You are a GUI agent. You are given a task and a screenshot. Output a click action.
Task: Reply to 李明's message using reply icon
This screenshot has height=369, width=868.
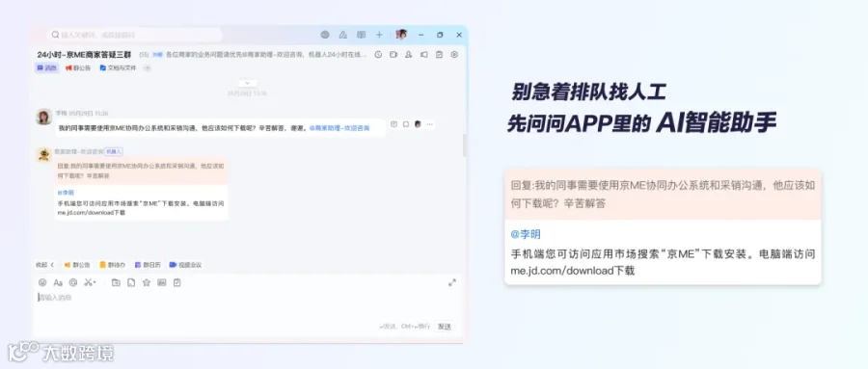pyautogui.click(x=393, y=124)
